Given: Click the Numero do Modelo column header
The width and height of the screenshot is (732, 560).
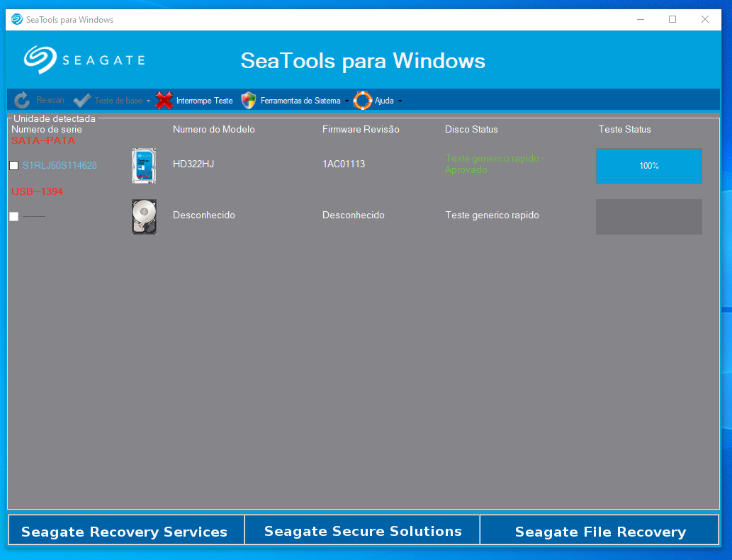Looking at the screenshot, I should point(214,130).
